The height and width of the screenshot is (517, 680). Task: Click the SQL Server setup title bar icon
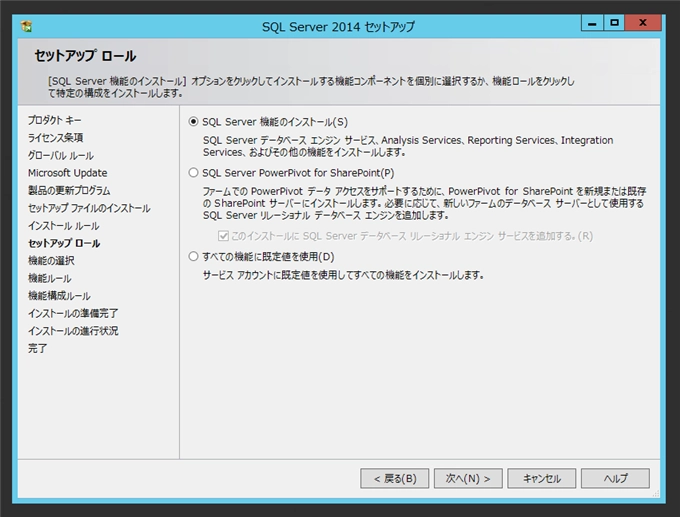[26, 26]
